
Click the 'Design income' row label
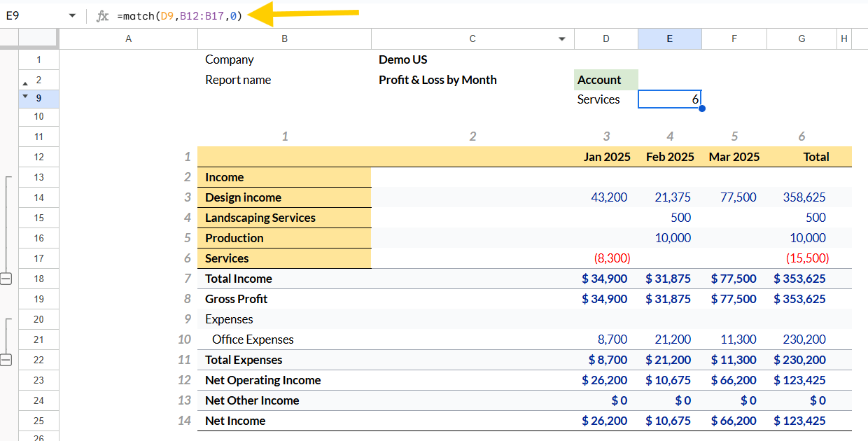click(284, 197)
